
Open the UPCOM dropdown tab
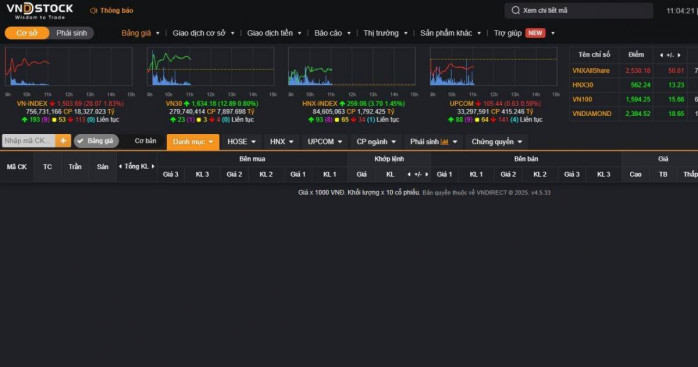tap(325, 142)
